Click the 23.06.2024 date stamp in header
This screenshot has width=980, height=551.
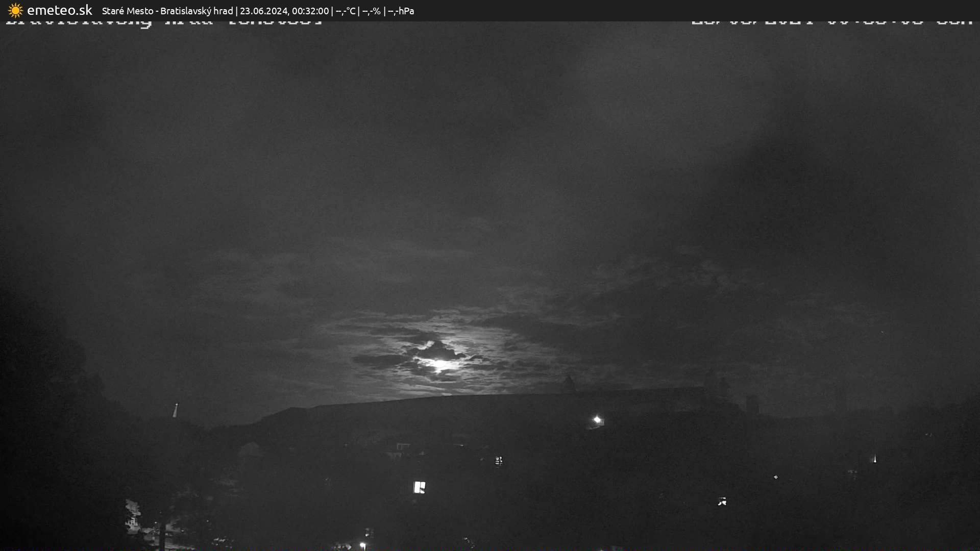263,11
